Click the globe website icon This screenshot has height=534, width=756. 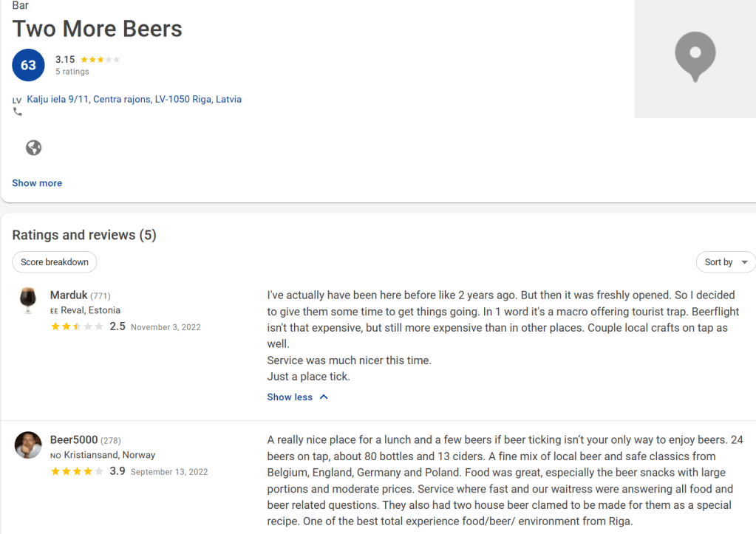click(x=33, y=148)
